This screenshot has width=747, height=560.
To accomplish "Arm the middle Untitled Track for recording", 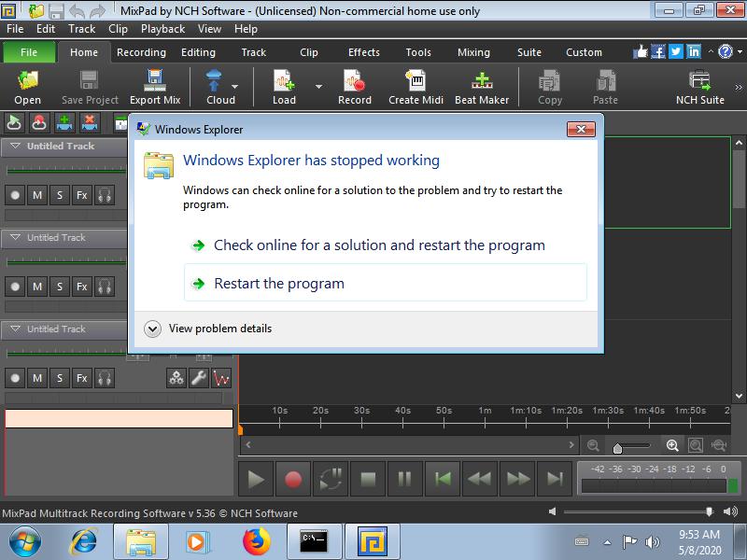I will click(15, 287).
